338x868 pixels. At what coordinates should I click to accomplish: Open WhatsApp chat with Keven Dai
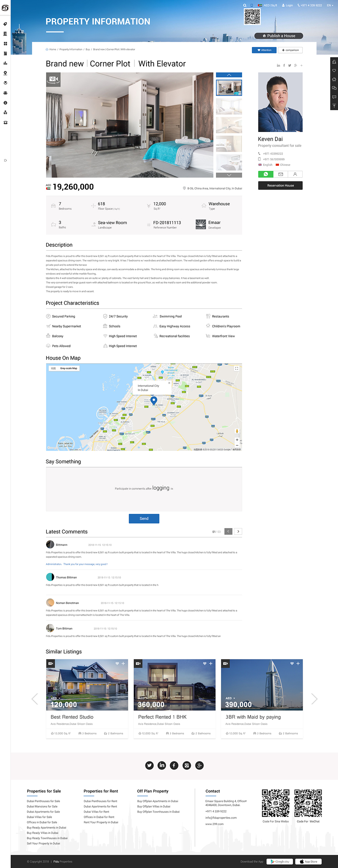(x=266, y=174)
